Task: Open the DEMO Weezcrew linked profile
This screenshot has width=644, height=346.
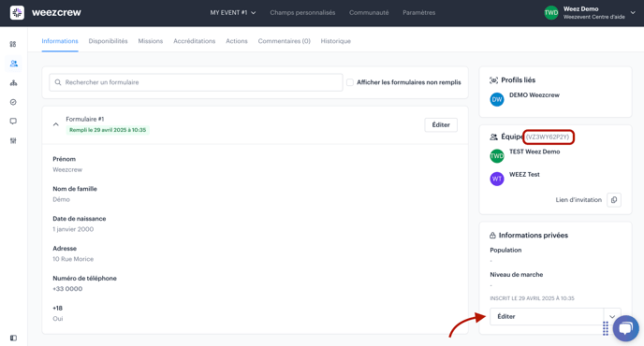Action: (x=534, y=95)
